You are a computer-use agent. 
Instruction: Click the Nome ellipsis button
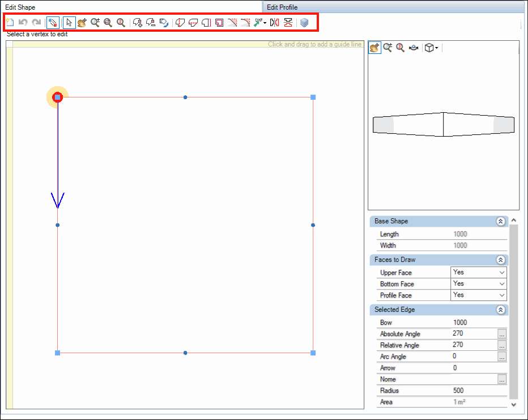click(x=502, y=379)
